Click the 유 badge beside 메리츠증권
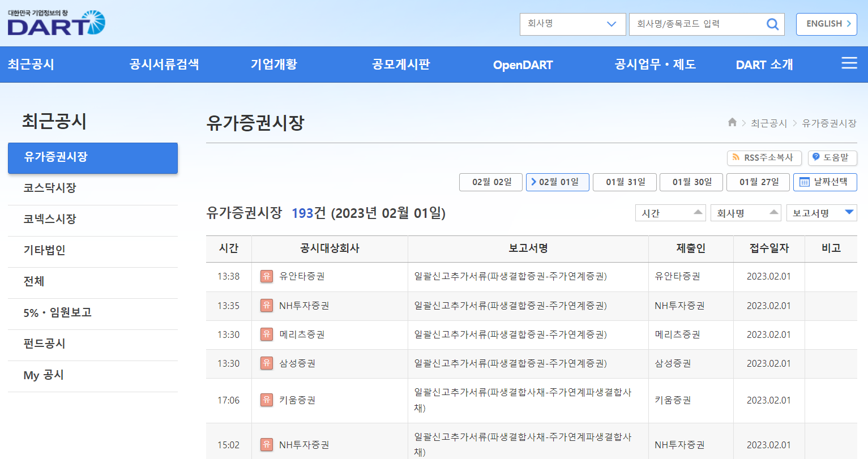The height and width of the screenshot is (459, 868). 266,334
